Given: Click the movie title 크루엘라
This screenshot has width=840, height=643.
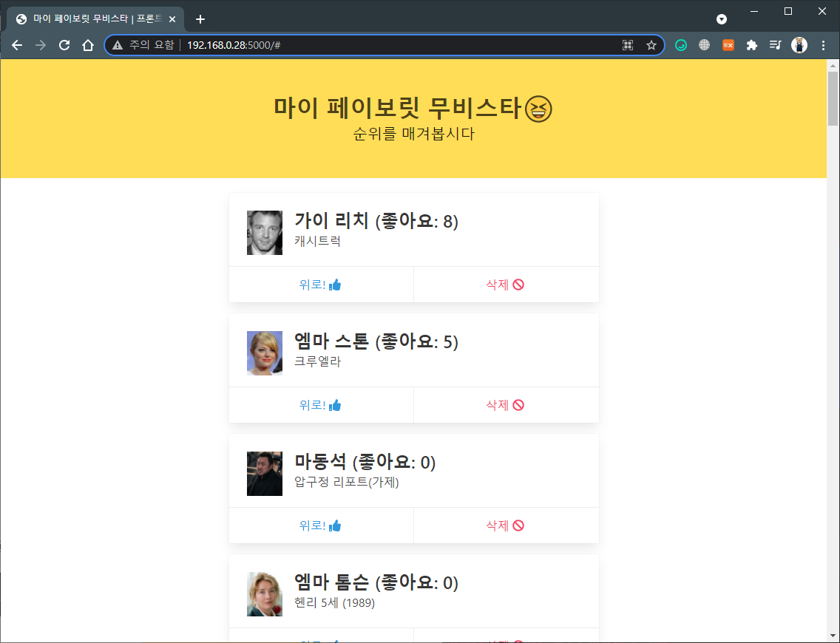Looking at the screenshot, I should coord(318,361).
